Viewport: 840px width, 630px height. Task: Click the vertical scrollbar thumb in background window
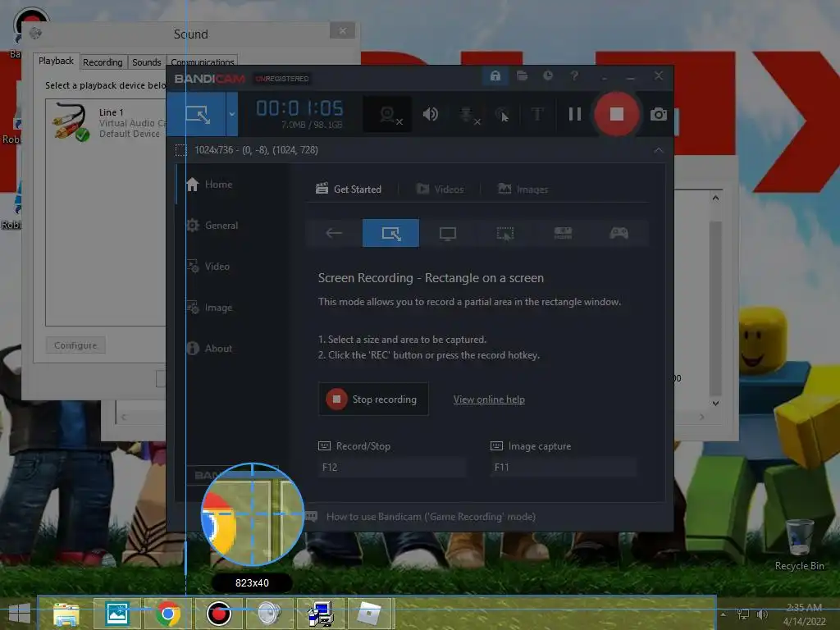point(715,308)
